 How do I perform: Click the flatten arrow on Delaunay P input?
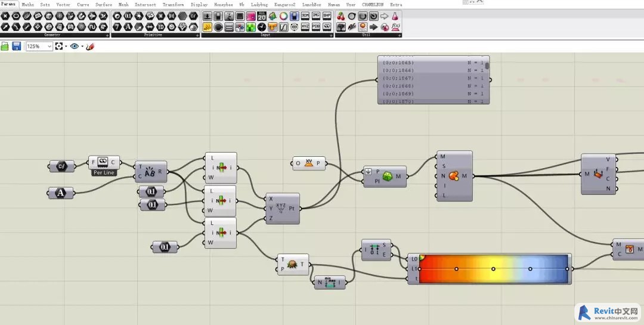(369, 171)
